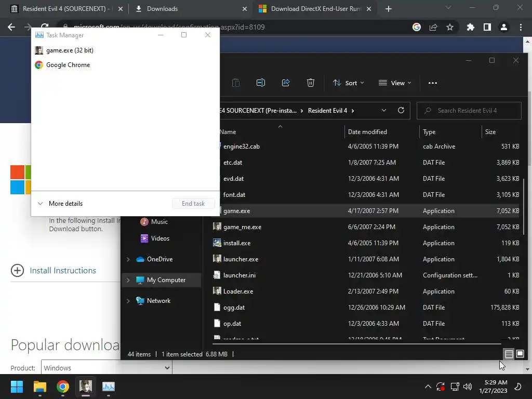Click the Search Resident Evil 4 box
Image resolution: width=532 pixels, height=399 pixels.
tap(469, 111)
